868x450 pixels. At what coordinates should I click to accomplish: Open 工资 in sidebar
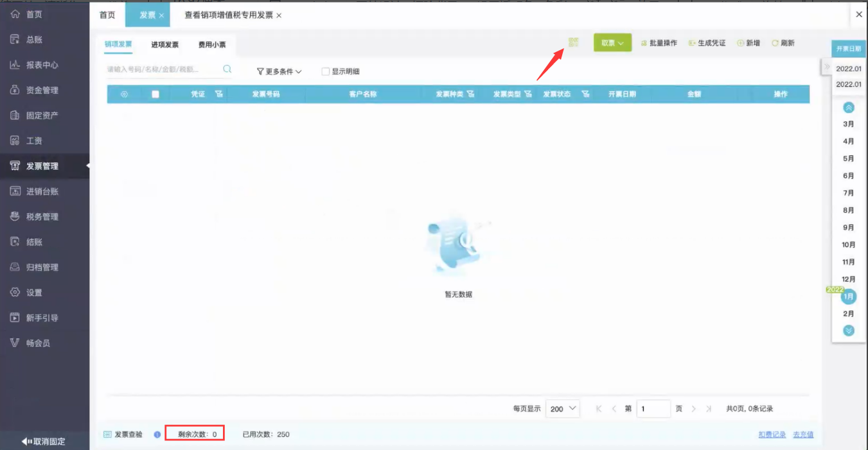pyautogui.click(x=44, y=141)
